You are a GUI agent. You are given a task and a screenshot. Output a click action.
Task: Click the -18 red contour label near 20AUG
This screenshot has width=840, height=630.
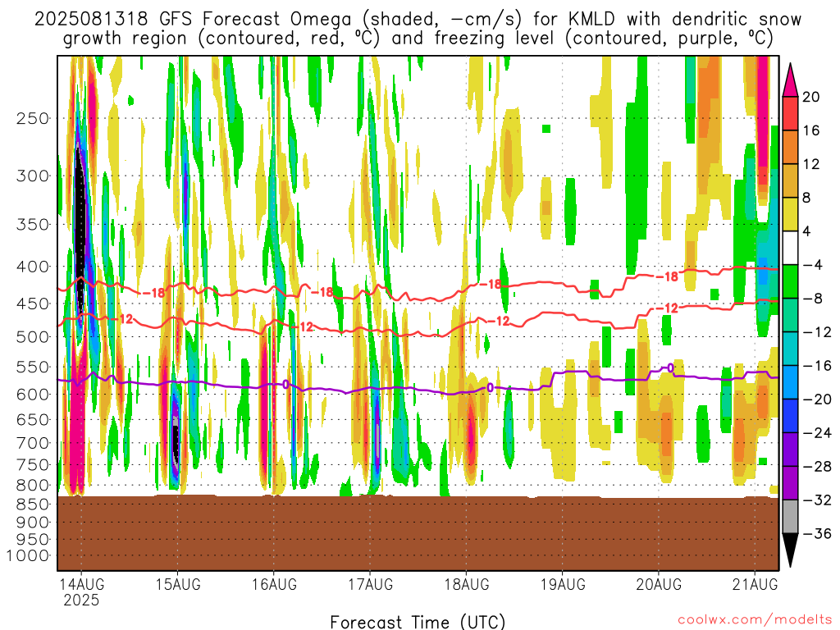666,276
